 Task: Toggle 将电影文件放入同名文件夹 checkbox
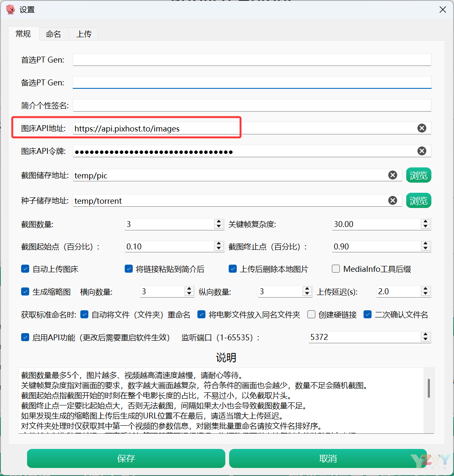pos(201,314)
